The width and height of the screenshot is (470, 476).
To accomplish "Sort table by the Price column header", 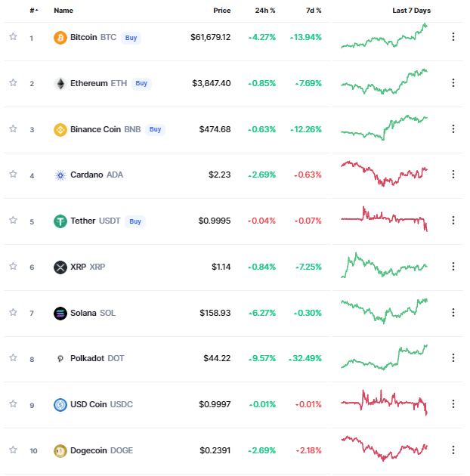I will coord(221,11).
